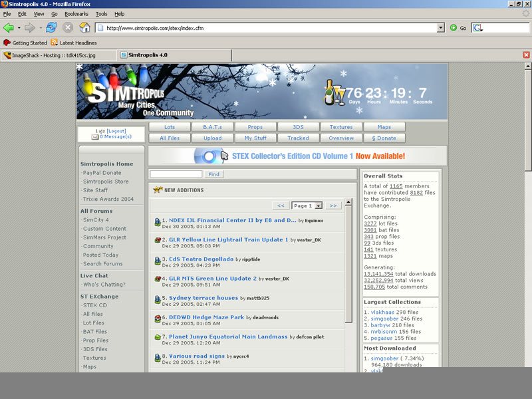Open the File menu
This screenshot has height=399, width=532.
7,14
